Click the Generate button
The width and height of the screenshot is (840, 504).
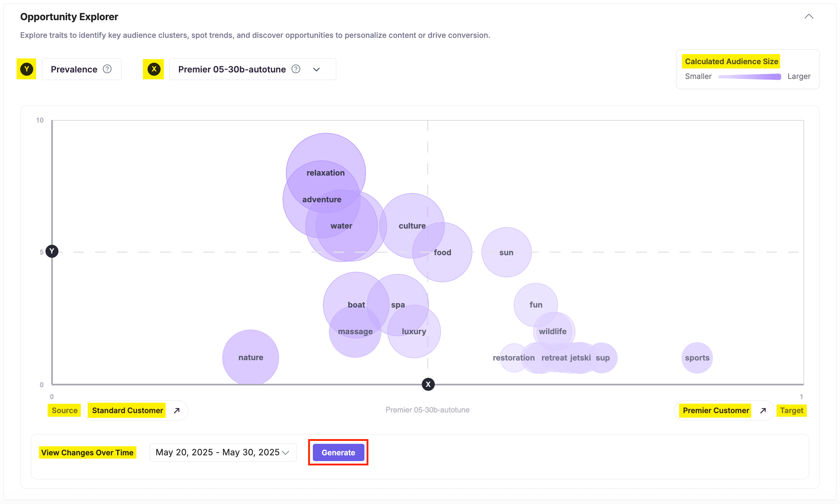[x=338, y=452]
